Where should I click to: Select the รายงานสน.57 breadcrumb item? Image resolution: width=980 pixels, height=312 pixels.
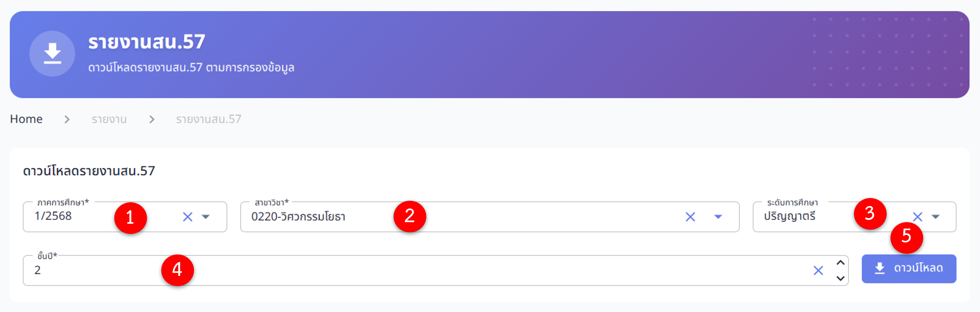pyautogui.click(x=208, y=120)
